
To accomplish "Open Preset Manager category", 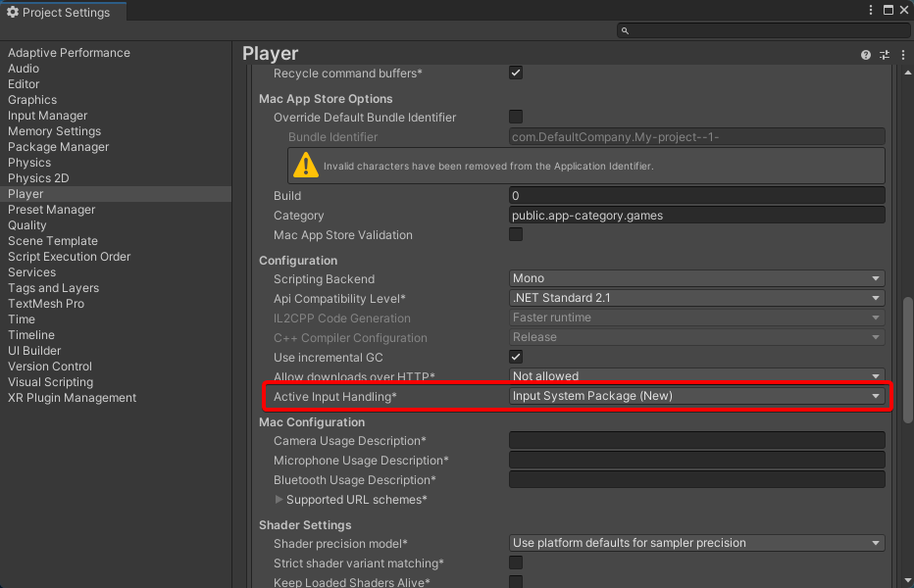I will coord(51,210).
